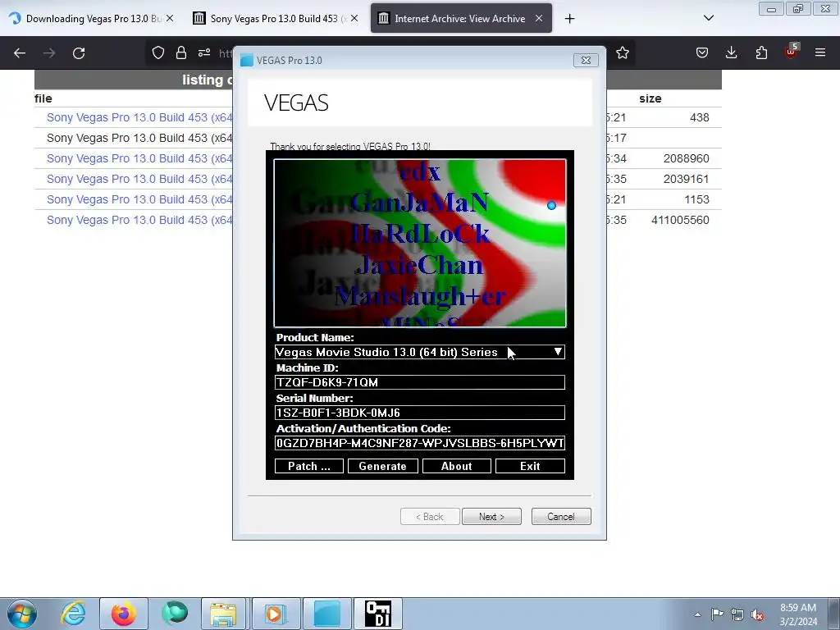Switch to Firefox on the taskbar
Image resolution: width=840 pixels, height=630 pixels.
click(124, 614)
